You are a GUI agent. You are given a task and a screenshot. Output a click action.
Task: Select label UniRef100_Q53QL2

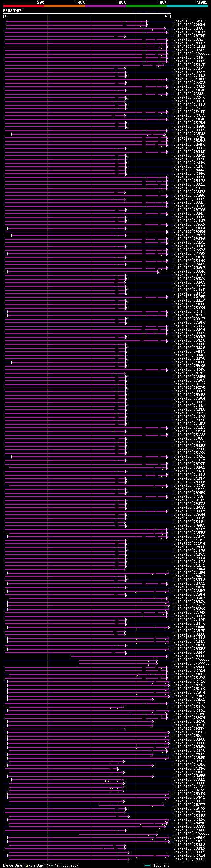(x=190, y=779)
